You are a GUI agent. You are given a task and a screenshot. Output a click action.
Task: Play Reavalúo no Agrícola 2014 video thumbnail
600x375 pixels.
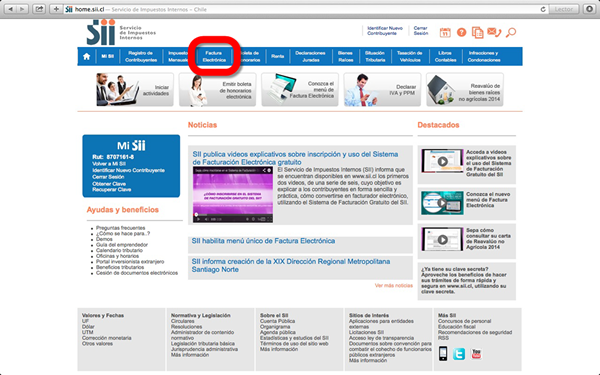point(442,239)
